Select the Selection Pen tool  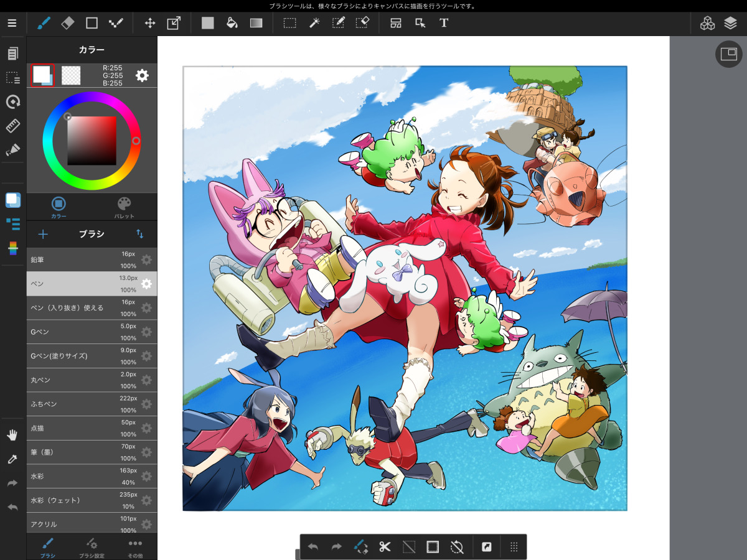click(338, 23)
